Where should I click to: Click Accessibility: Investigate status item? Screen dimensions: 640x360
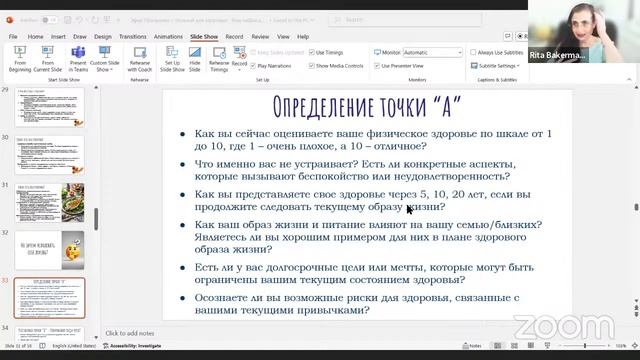tap(132, 346)
